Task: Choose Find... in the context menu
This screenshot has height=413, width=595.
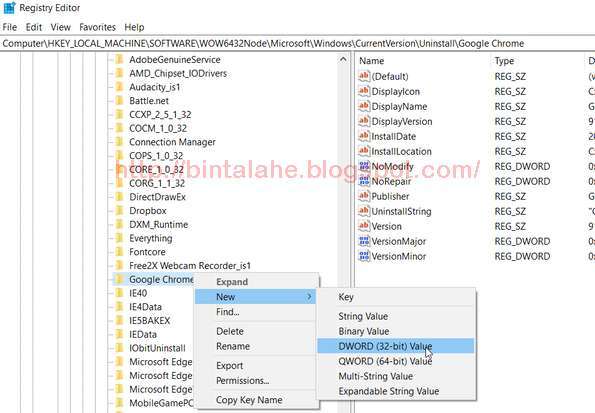Action: point(255,312)
